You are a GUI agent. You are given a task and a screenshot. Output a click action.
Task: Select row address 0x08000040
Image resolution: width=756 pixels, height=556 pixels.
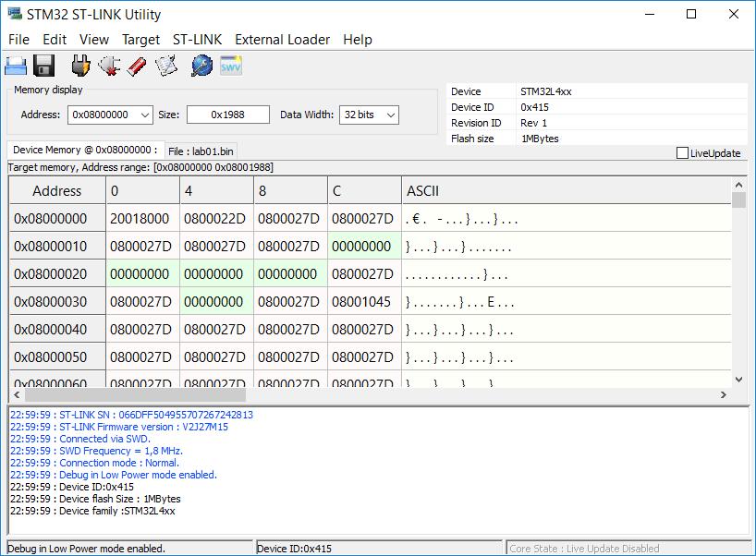click(x=57, y=330)
